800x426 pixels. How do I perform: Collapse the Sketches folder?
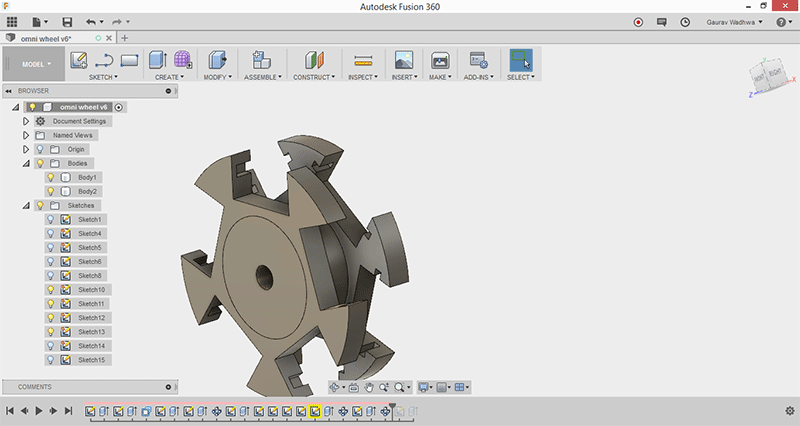(x=26, y=205)
